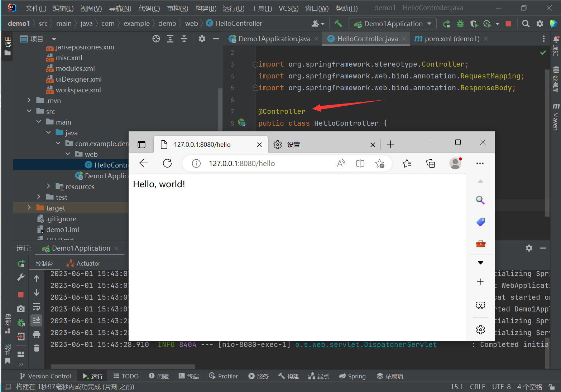The width and height of the screenshot is (561, 392).
Task: Open browser favorites star list icon
Action: coord(407,164)
